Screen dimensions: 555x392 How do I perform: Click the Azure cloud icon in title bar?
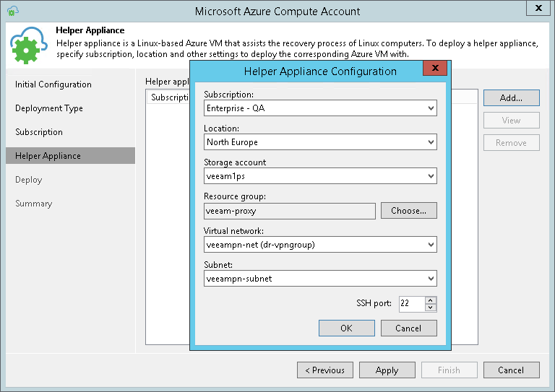pos(13,11)
